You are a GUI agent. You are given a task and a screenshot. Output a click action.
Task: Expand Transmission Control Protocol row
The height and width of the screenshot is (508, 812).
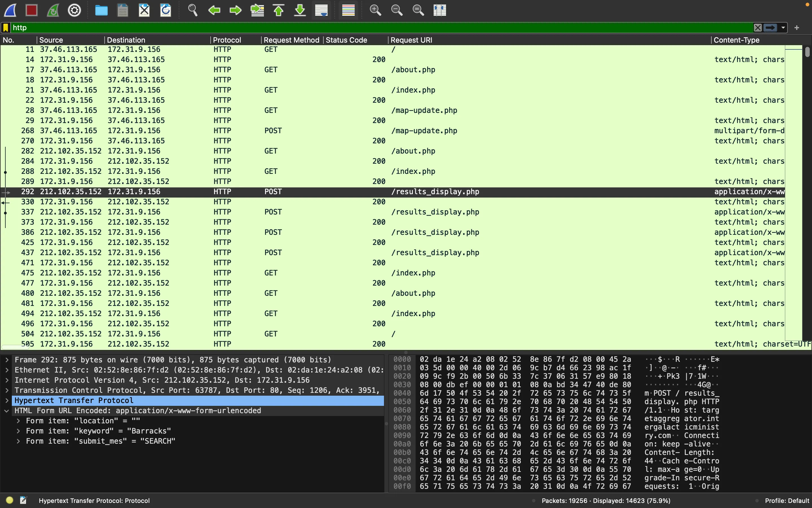tap(7, 390)
